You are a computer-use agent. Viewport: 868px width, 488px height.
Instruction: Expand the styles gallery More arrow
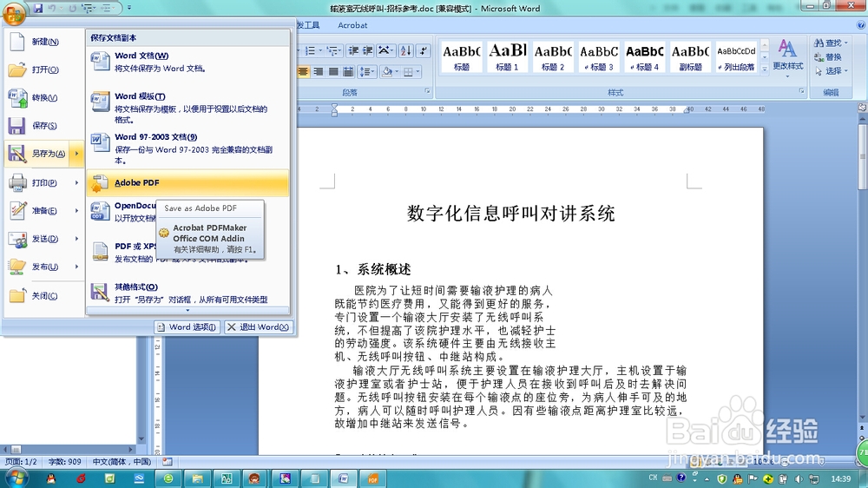765,69
